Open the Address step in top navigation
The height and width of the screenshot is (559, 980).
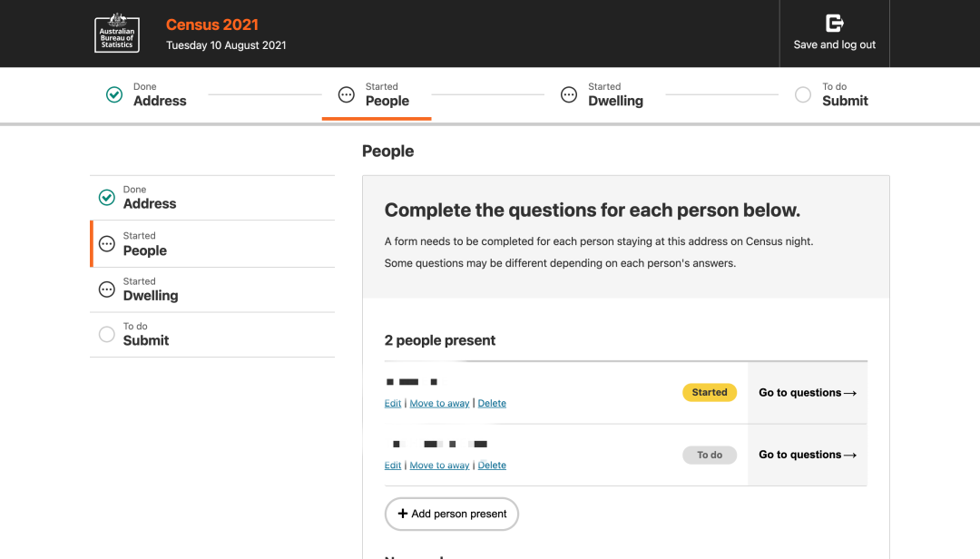(x=159, y=101)
